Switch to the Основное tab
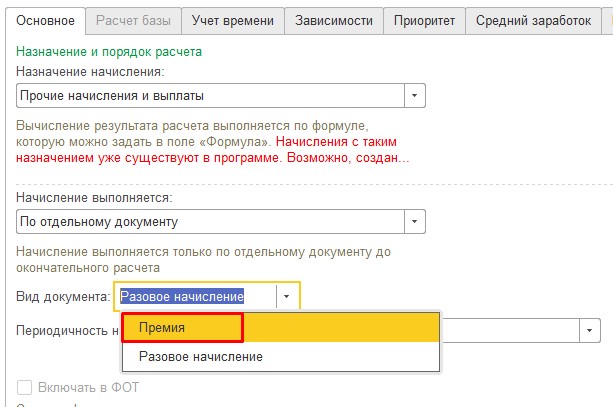This screenshot has height=407, width=613. (x=45, y=21)
